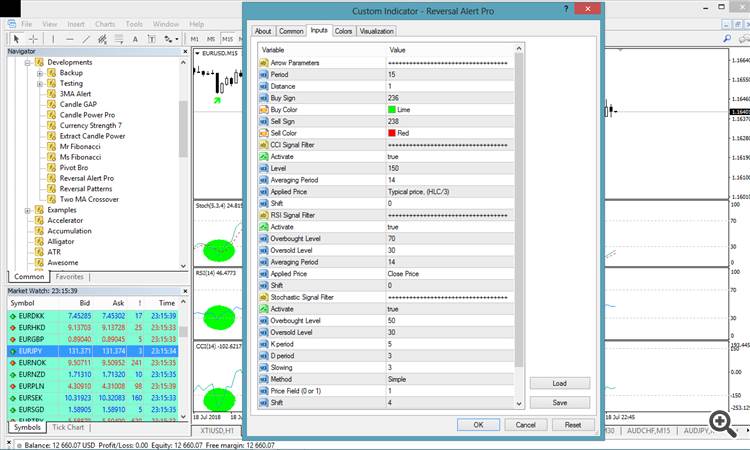Viewport: 750px width, 450px height.
Task: Pick the vertical line drawing tool
Action: tap(53, 39)
